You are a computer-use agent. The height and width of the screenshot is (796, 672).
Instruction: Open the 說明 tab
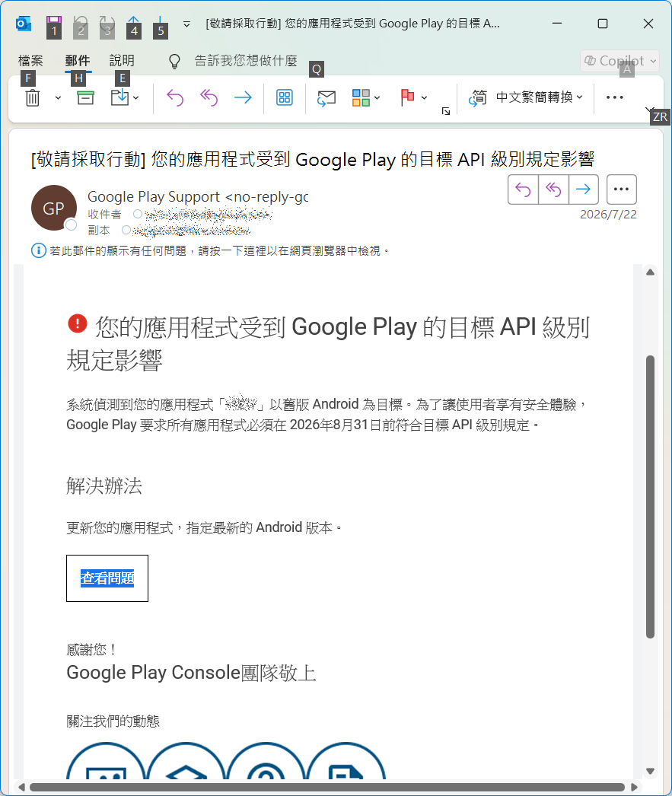(122, 60)
